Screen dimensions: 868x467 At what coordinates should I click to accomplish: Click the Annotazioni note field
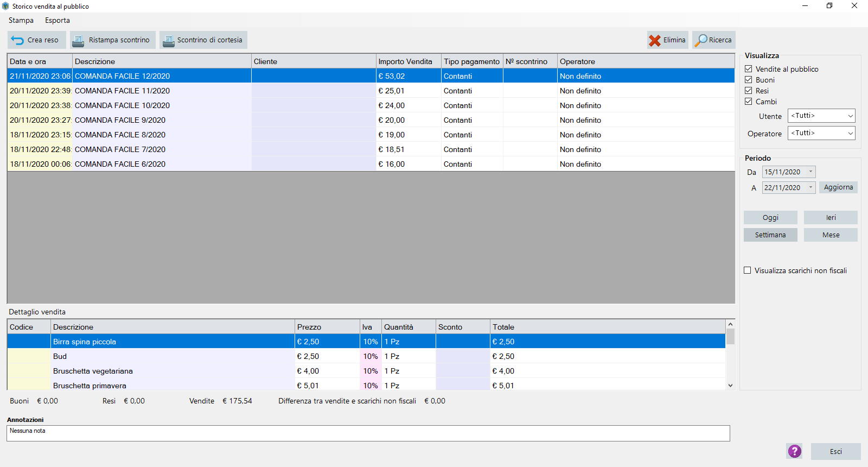click(x=368, y=433)
